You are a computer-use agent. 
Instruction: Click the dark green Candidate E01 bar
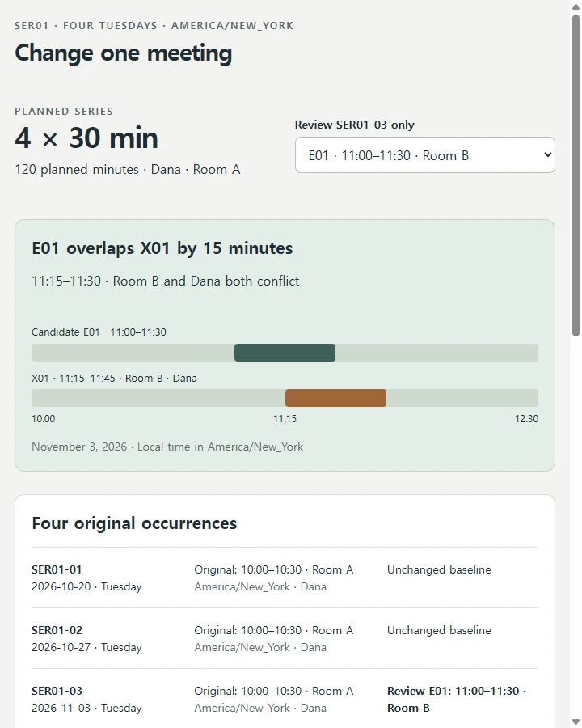coord(285,353)
